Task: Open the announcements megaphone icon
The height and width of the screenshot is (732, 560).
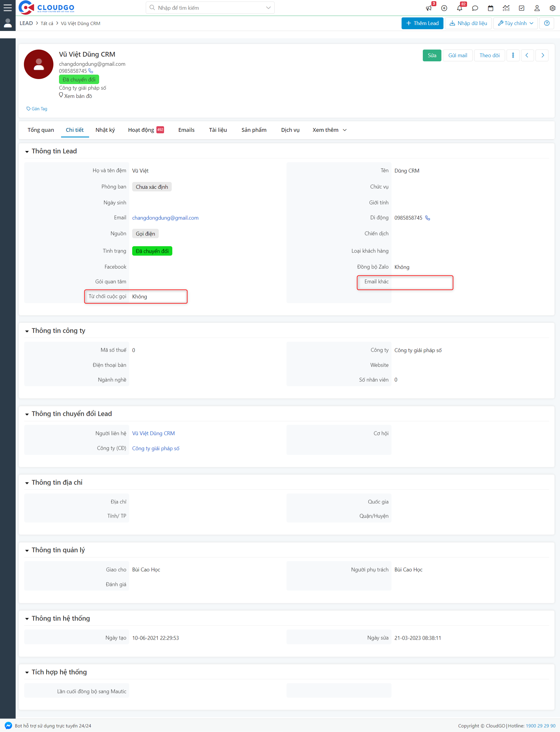Action: [429, 8]
